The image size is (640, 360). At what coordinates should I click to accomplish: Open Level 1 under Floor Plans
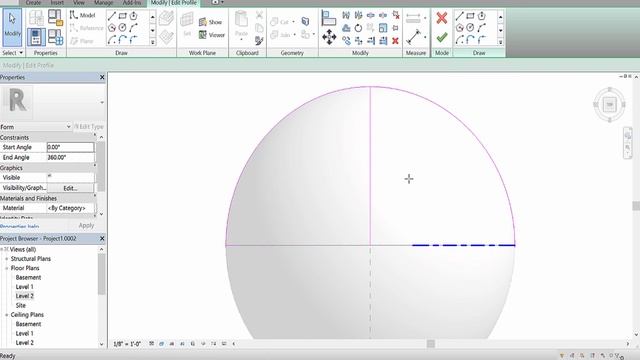point(24,287)
